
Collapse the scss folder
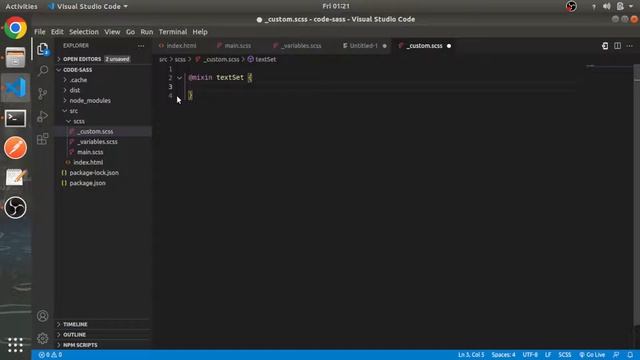point(79,121)
